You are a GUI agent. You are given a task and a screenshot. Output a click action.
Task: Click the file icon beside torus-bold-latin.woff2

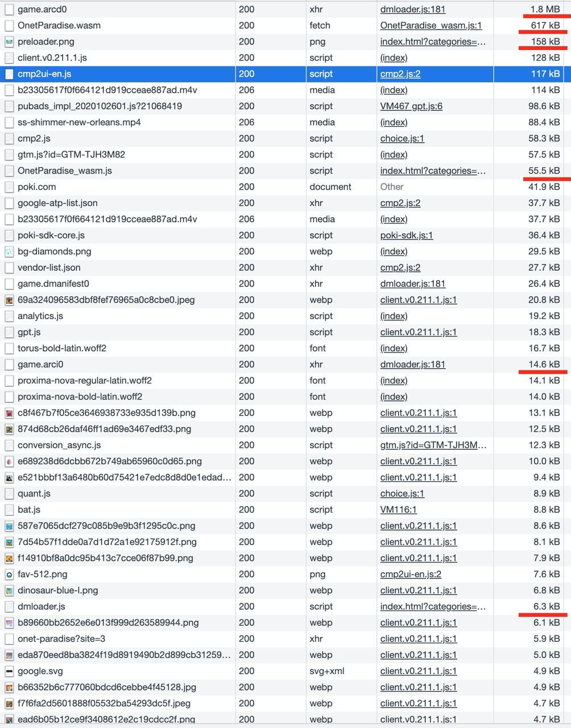click(x=9, y=348)
